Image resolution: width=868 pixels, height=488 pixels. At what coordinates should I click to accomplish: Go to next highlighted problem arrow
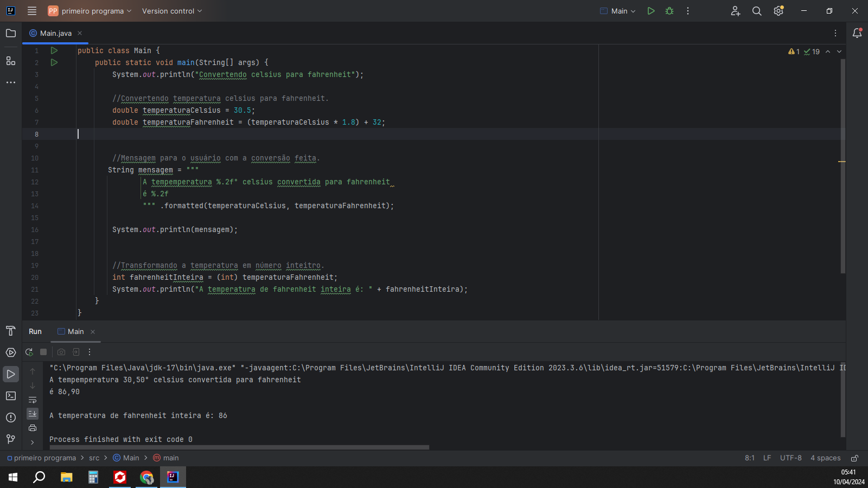pyautogui.click(x=839, y=52)
